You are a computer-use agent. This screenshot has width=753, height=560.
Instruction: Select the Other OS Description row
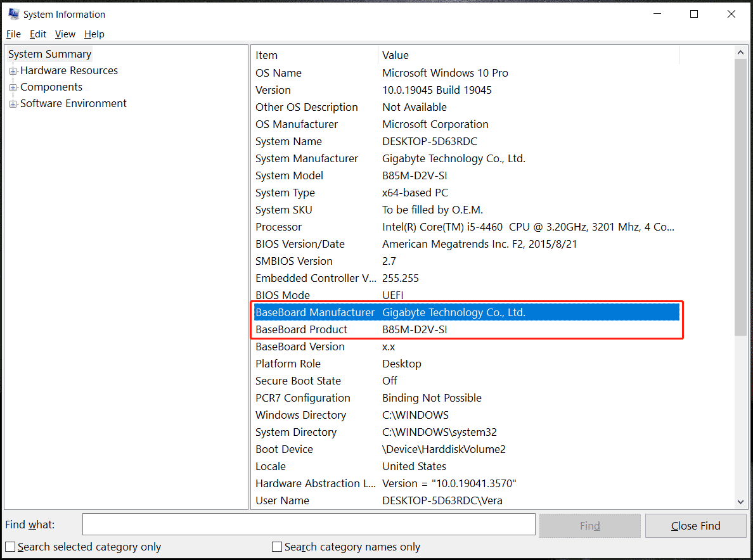467,107
